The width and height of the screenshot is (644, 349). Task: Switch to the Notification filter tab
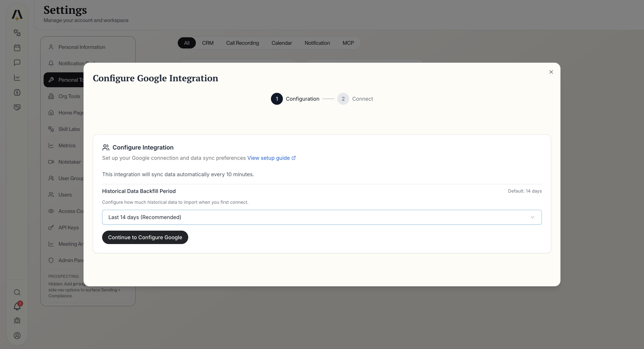[x=317, y=43]
